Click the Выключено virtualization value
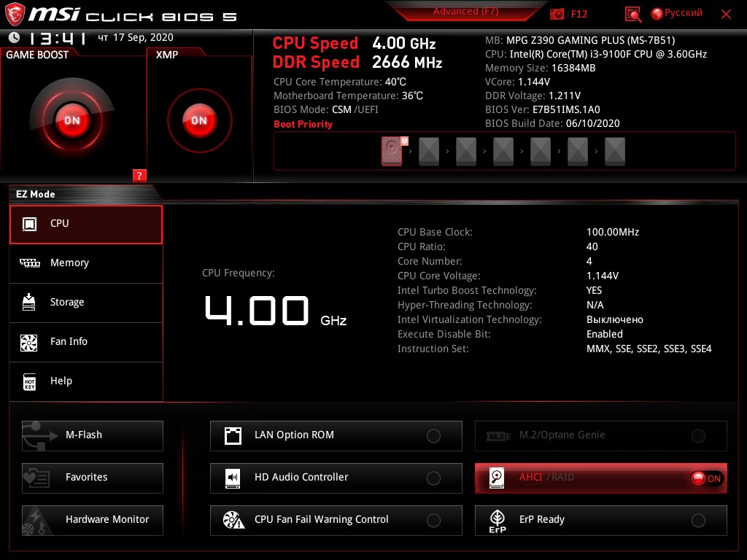The image size is (747, 560). [614, 319]
